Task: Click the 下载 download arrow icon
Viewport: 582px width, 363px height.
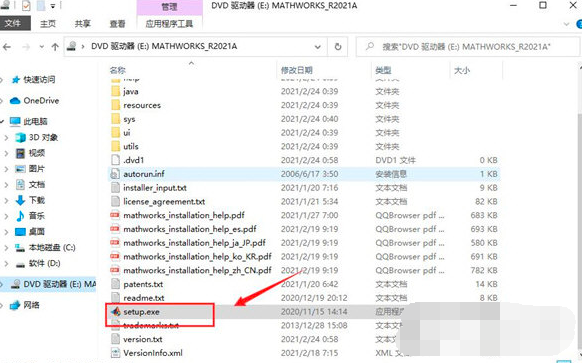Action: tap(20, 200)
